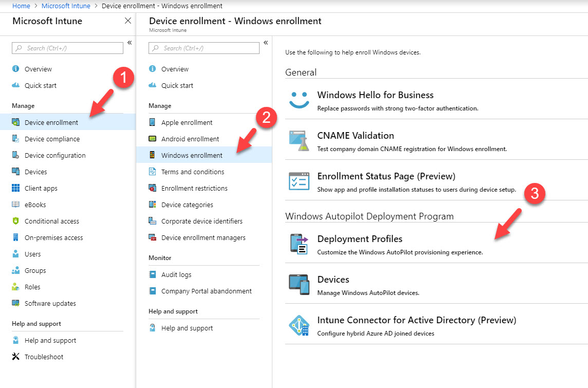
Task: Click the Audit logs icon
Action: 152,274
